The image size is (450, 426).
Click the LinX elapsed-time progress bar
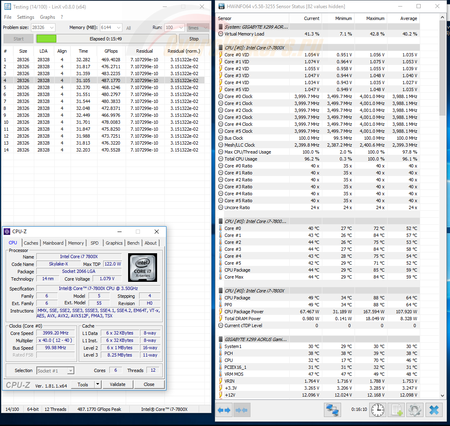click(106, 39)
